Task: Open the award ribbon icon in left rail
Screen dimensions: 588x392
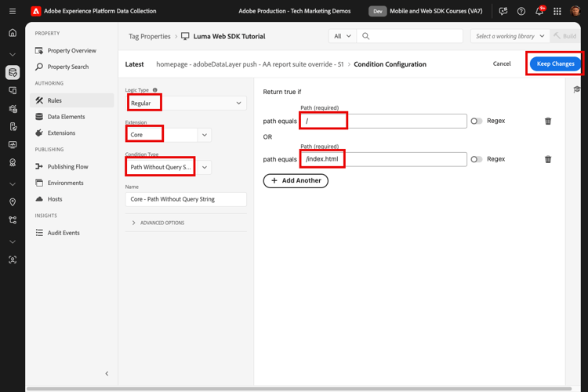Action: [x=13, y=162]
